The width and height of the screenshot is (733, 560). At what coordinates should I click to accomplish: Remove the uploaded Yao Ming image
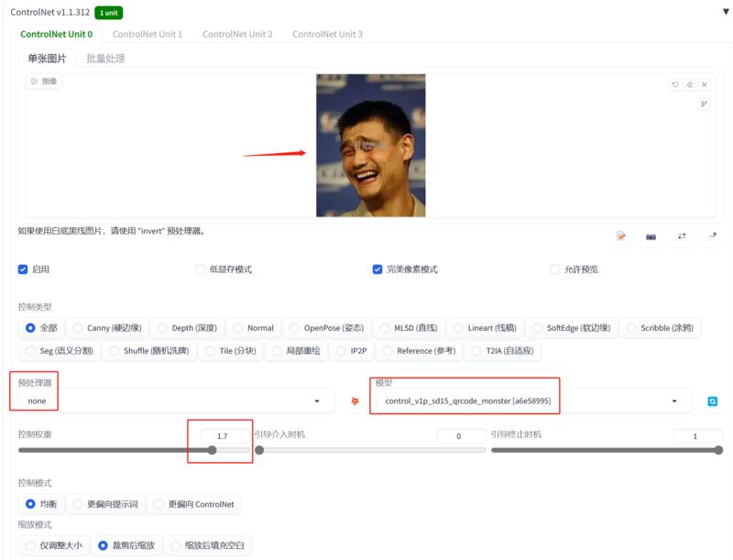tap(704, 84)
